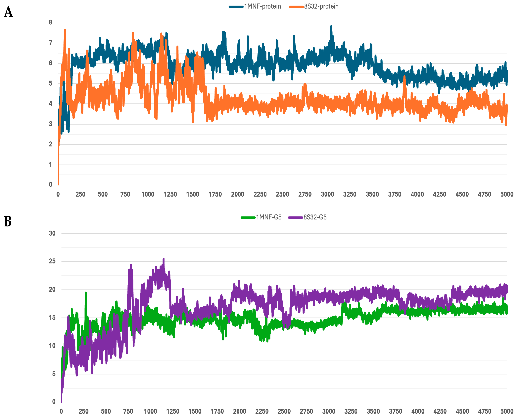Click x-axis tick 1000 in chart B
The image size is (517, 420).
pos(150,411)
